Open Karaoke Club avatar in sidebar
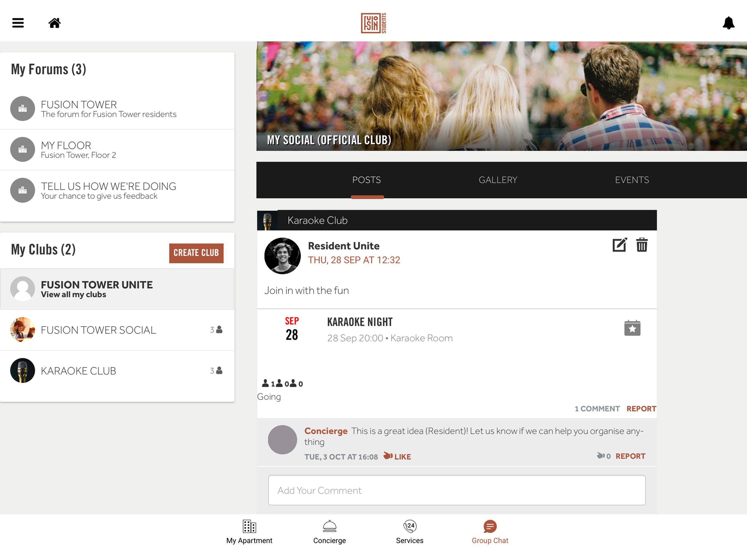Screen dimensions: 747x560 (x=23, y=371)
